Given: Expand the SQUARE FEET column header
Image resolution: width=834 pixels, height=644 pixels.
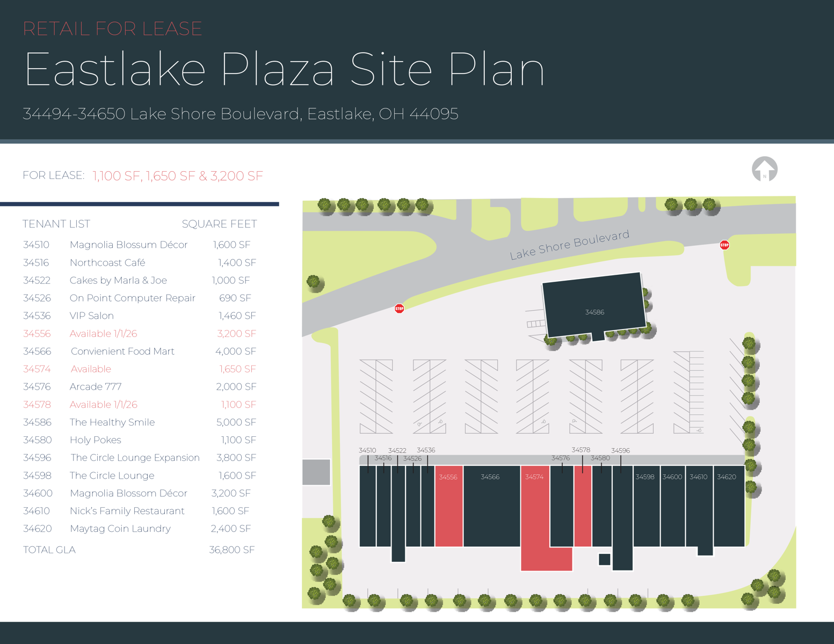Looking at the screenshot, I should [220, 224].
